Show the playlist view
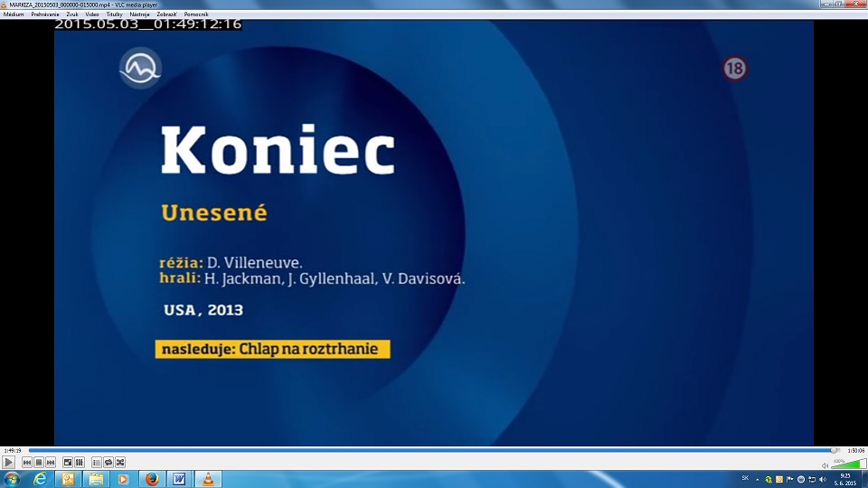 click(x=97, y=463)
